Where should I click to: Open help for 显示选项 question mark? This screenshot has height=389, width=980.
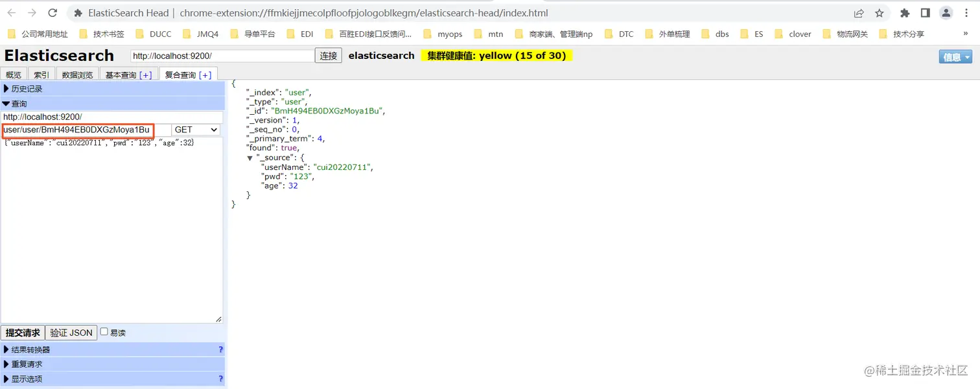point(220,379)
